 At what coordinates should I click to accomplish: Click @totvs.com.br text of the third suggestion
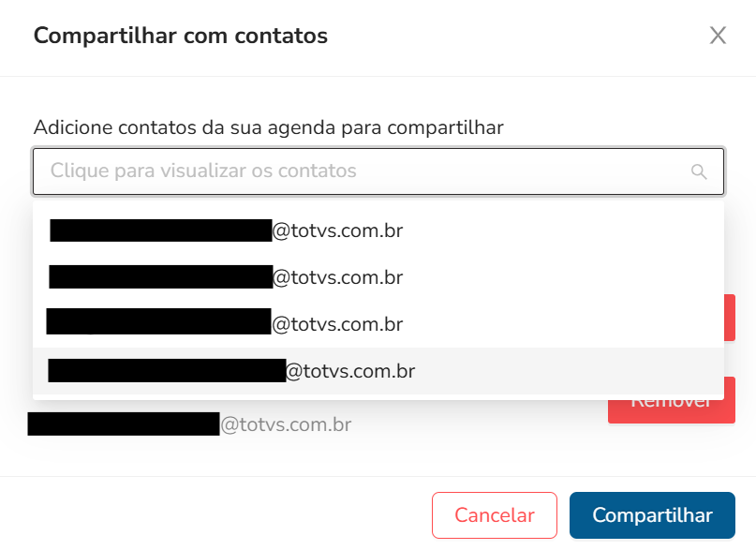pyautogui.click(x=337, y=324)
